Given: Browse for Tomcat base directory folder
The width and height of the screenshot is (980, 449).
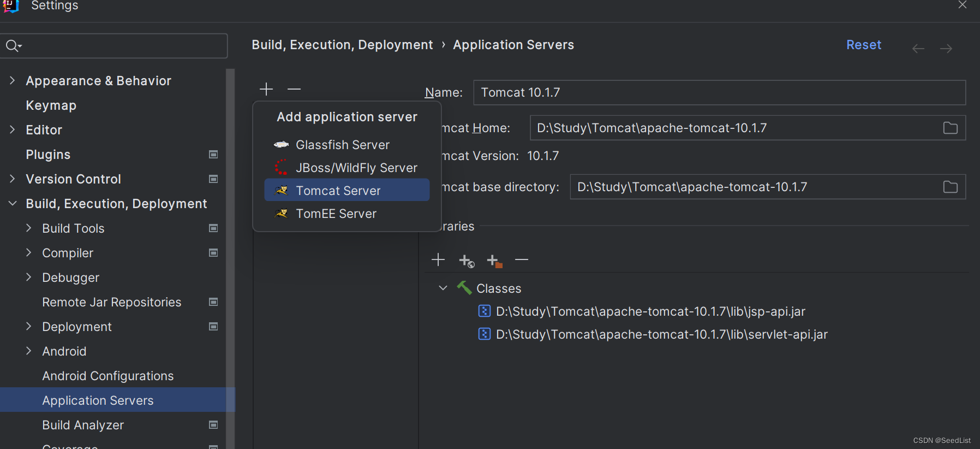Looking at the screenshot, I should (950, 187).
